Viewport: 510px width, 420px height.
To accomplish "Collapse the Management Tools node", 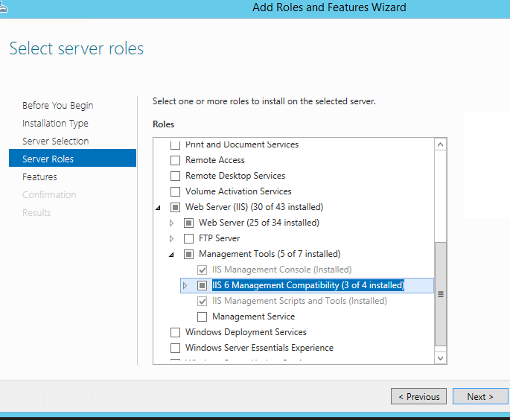I will (x=172, y=255).
